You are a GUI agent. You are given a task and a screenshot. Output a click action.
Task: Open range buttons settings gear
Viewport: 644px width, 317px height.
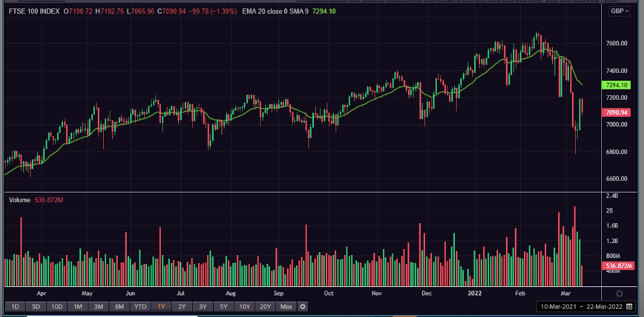coord(303,307)
